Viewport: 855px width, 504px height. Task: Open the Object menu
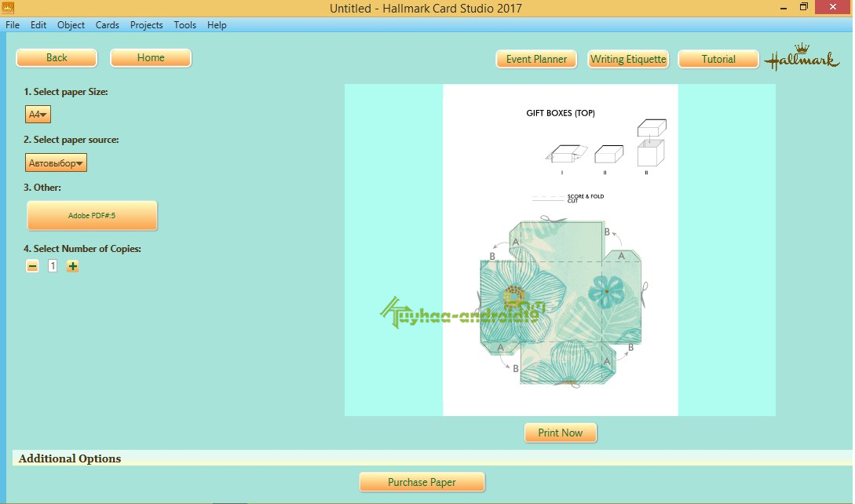click(x=71, y=25)
